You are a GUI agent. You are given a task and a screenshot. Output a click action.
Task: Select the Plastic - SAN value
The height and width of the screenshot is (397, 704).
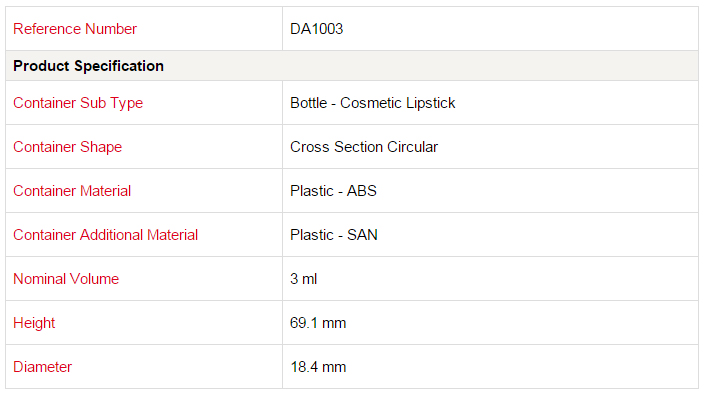pos(334,235)
